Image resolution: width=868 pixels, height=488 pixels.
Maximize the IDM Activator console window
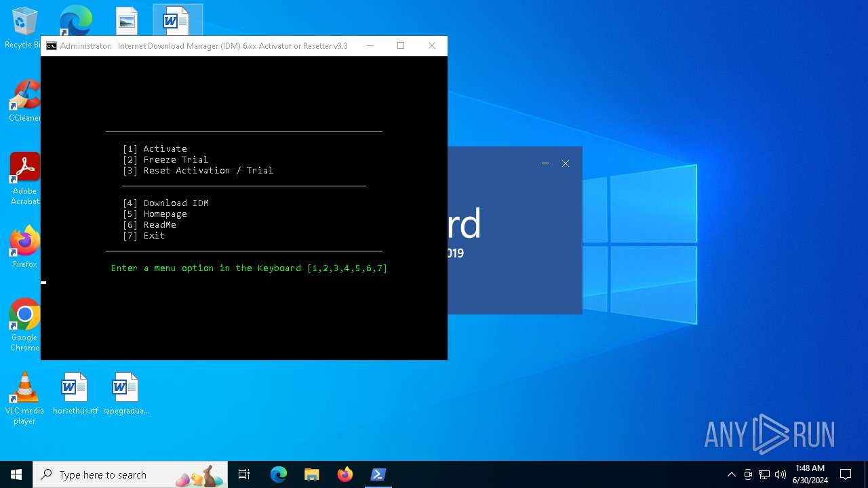pos(401,46)
